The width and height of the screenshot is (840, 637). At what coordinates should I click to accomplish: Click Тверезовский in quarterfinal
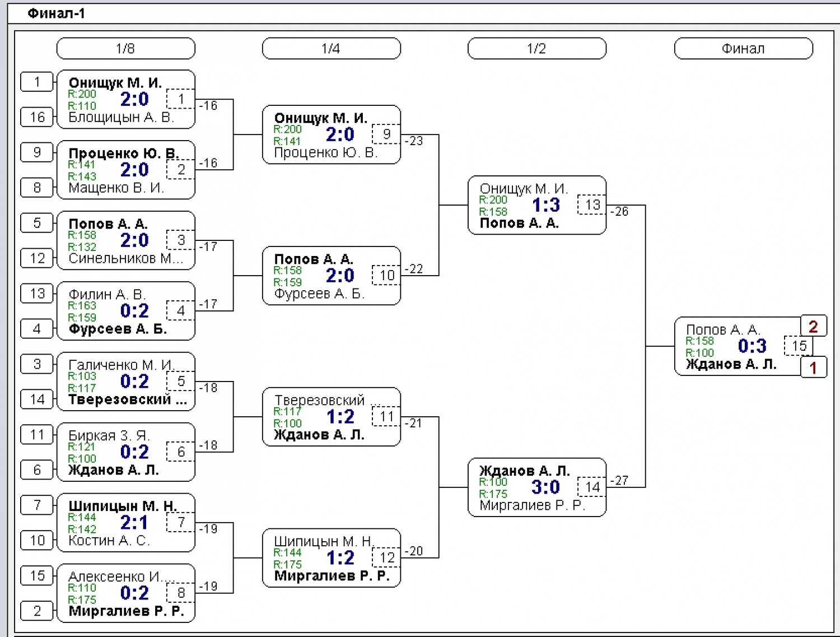click(319, 400)
